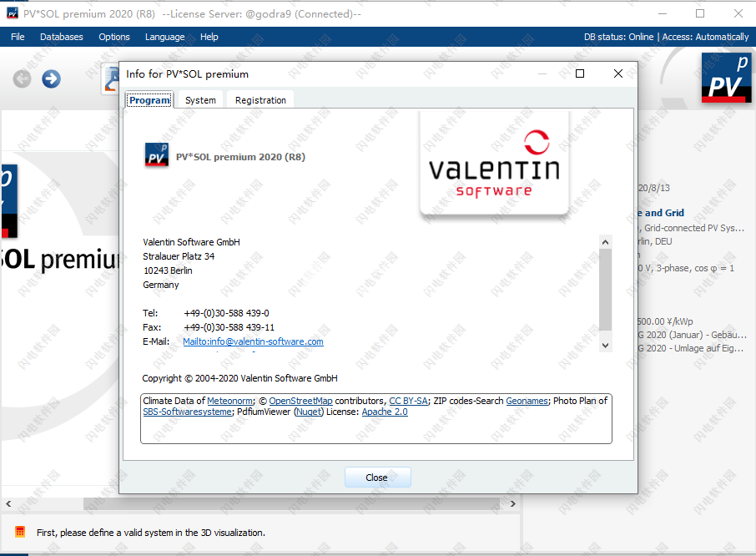This screenshot has width=756, height=556.
Task: Maximize the Info for PV*SOL premium dialog
Action: [x=580, y=73]
